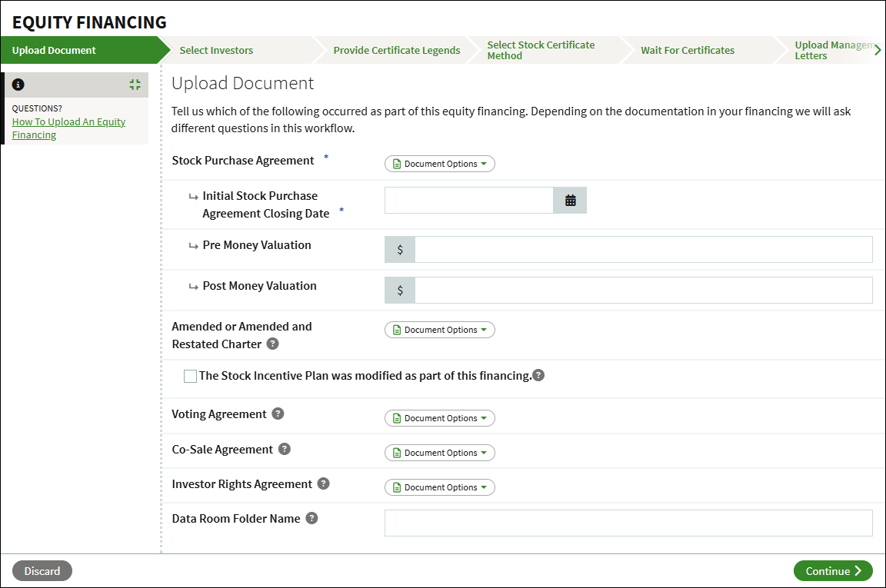The image size is (886, 588).
Task: Click the 'QUESTIONS?' sidebar text
Action: tap(37, 108)
